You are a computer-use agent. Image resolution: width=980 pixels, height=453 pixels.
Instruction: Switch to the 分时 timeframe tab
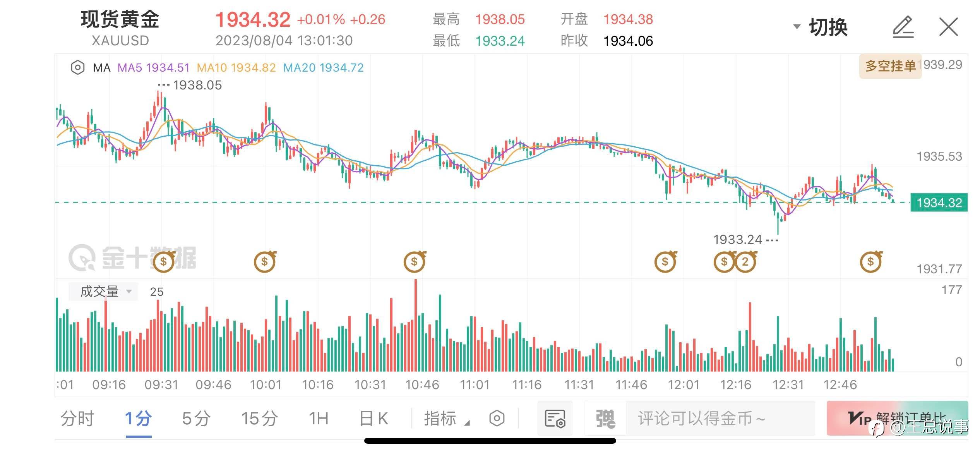pos(77,419)
